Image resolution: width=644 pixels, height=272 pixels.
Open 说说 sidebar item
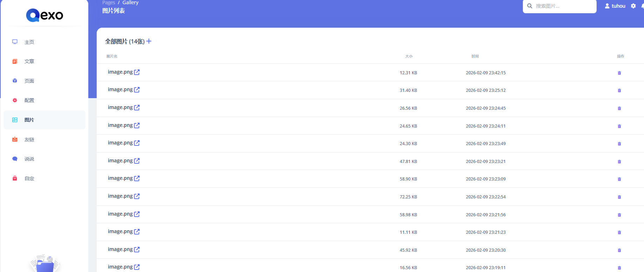(x=29, y=159)
